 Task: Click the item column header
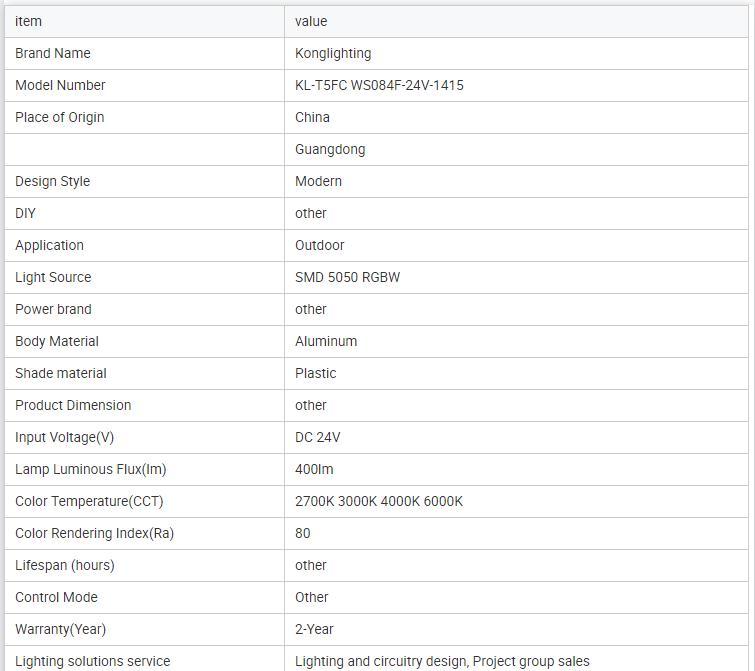tap(28, 21)
